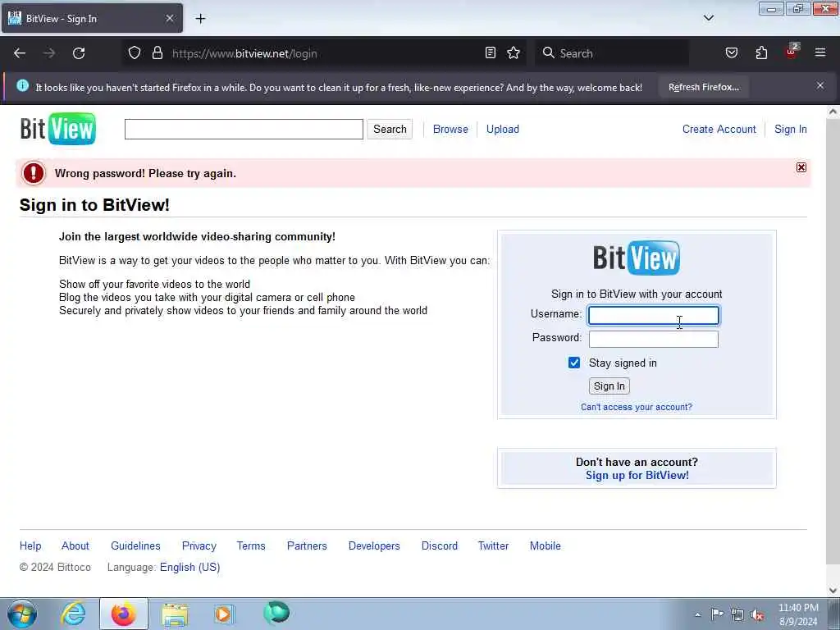Open the Discord footer link
Viewport: 840px width, 630px height.
pos(440,546)
